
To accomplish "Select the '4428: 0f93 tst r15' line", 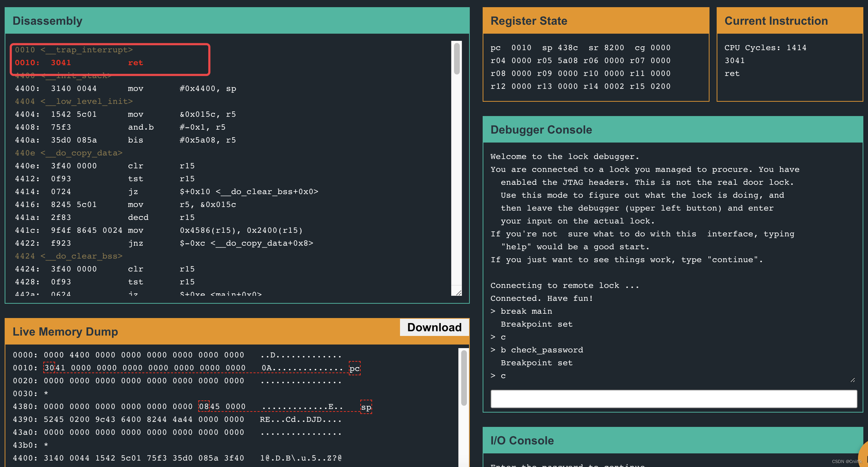I will click(105, 282).
